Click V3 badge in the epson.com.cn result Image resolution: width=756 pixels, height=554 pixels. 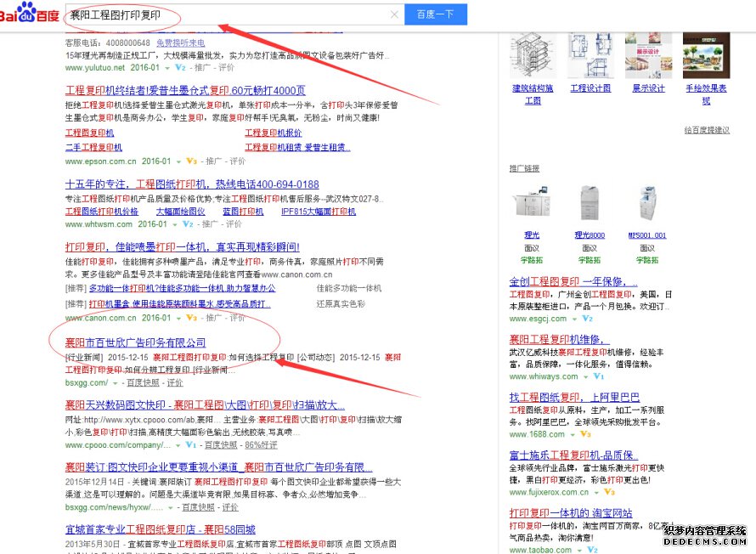(191, 161)
